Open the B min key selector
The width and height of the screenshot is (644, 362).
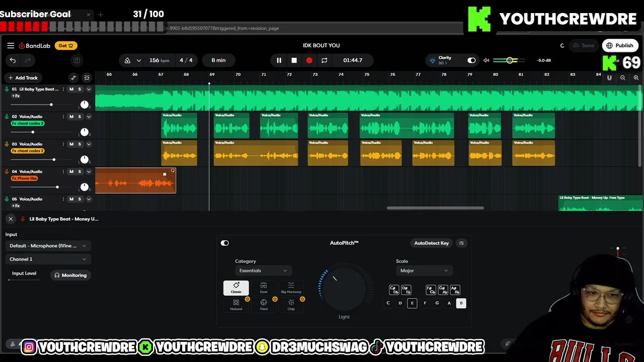point(218,60)
